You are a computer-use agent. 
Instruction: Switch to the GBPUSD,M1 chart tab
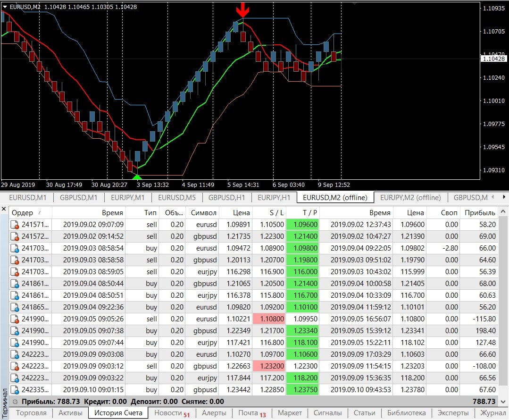[79, 197]
